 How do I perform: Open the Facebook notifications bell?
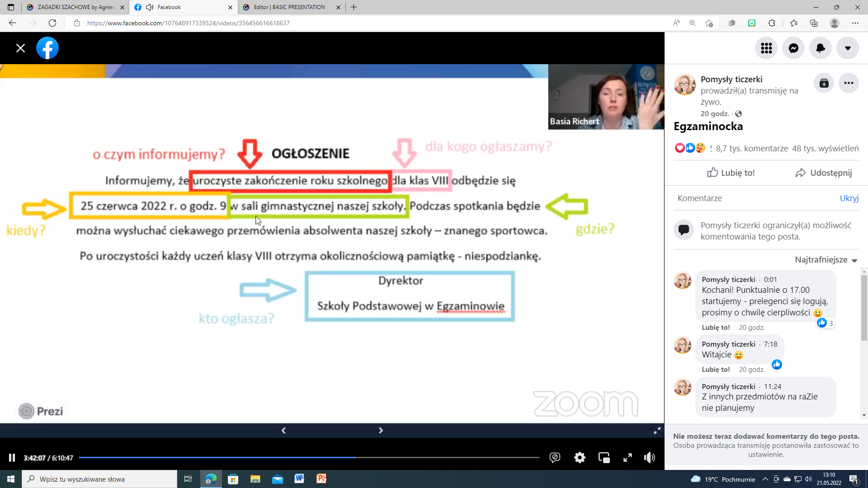821,48
